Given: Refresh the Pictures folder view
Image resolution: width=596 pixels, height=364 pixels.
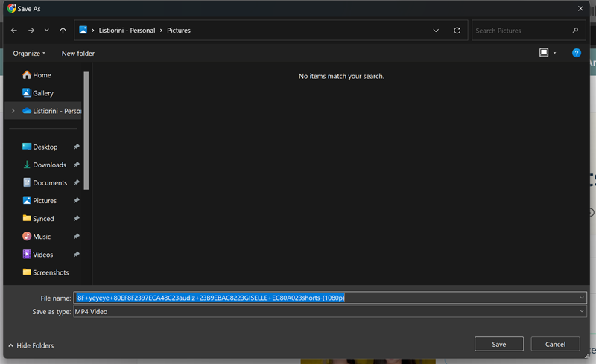Looking at the screenshot, I should pos(457,31).
